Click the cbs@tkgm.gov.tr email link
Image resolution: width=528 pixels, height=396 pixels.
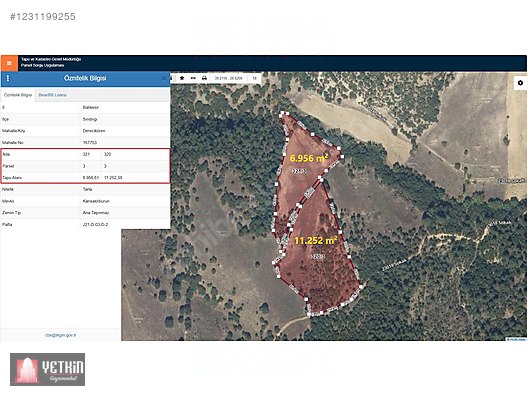(x=61, y=335)
